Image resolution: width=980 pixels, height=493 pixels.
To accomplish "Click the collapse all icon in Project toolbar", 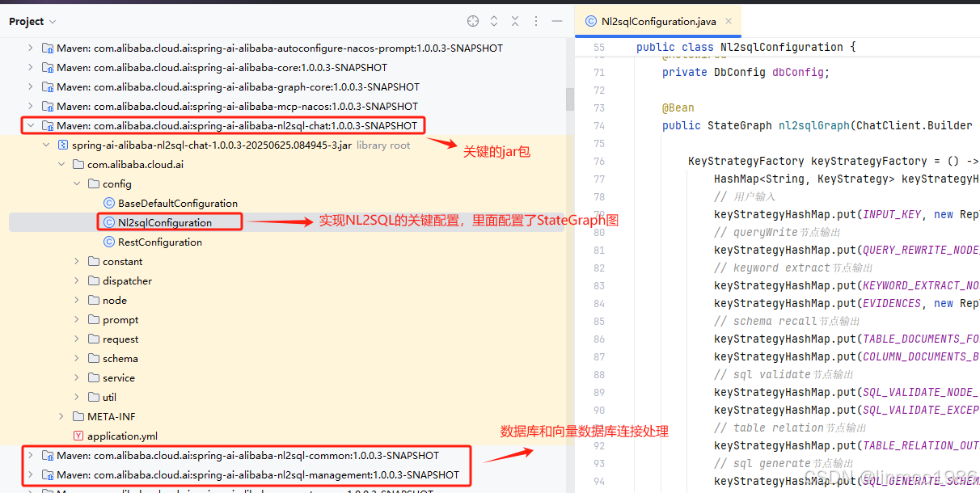I will pos(515,22).
